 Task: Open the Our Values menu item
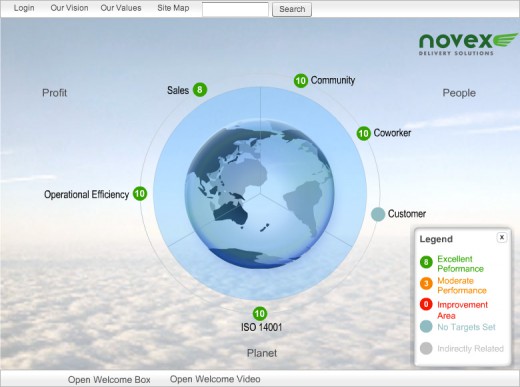coord(121,8)
